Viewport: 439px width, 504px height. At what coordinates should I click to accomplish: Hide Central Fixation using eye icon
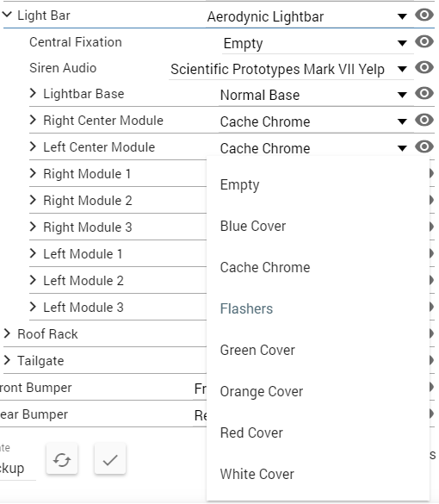click(424, 41)
